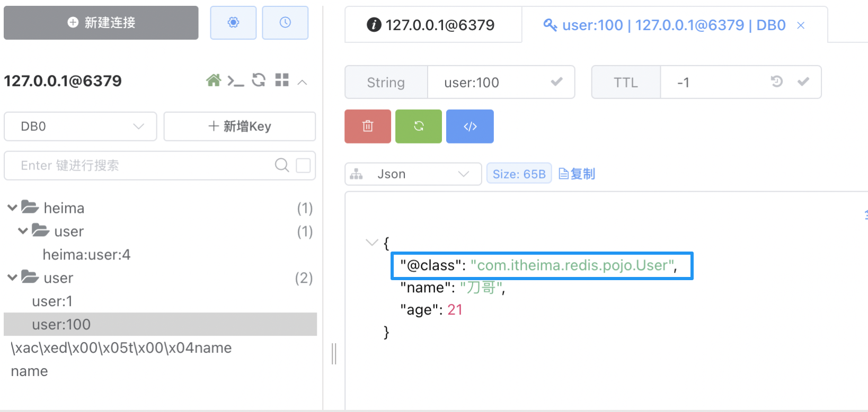The height and width of the screenshot is (412, 868).
Task: Select the user:100 key
Action: pos(160,324)
